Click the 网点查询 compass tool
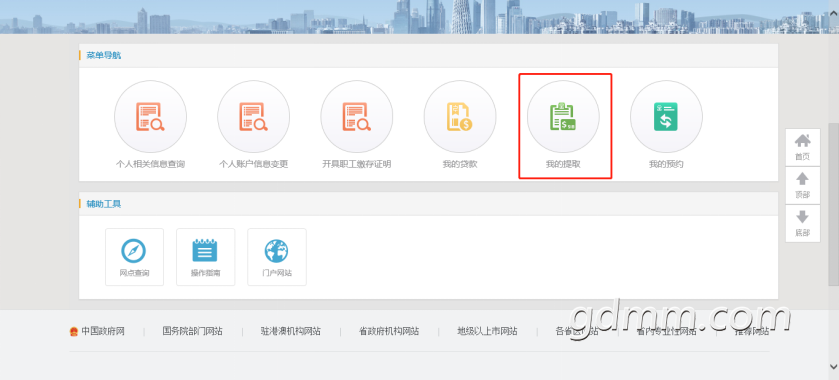 (134, 257)
